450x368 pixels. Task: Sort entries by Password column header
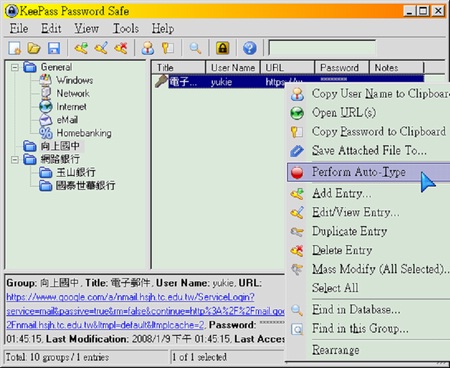[x=342, y=67]
